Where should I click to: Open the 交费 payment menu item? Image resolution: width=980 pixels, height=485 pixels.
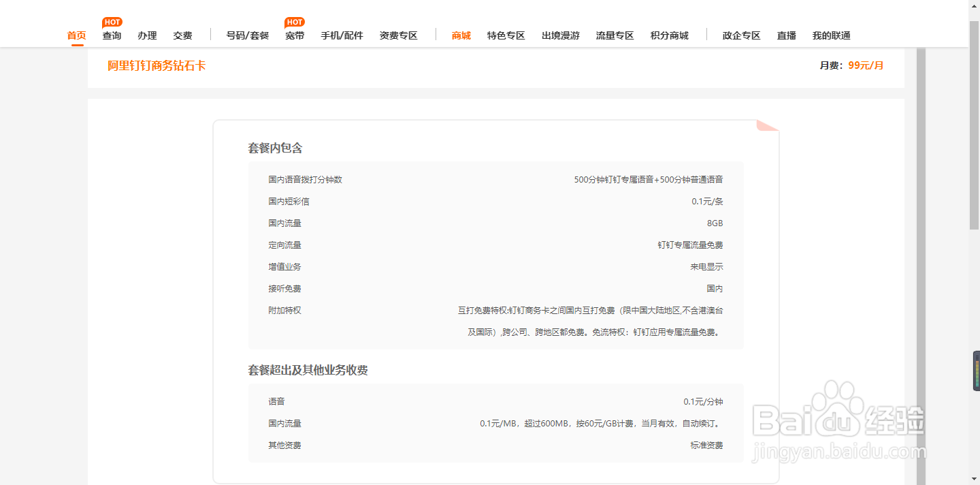(x=182, y=35)
